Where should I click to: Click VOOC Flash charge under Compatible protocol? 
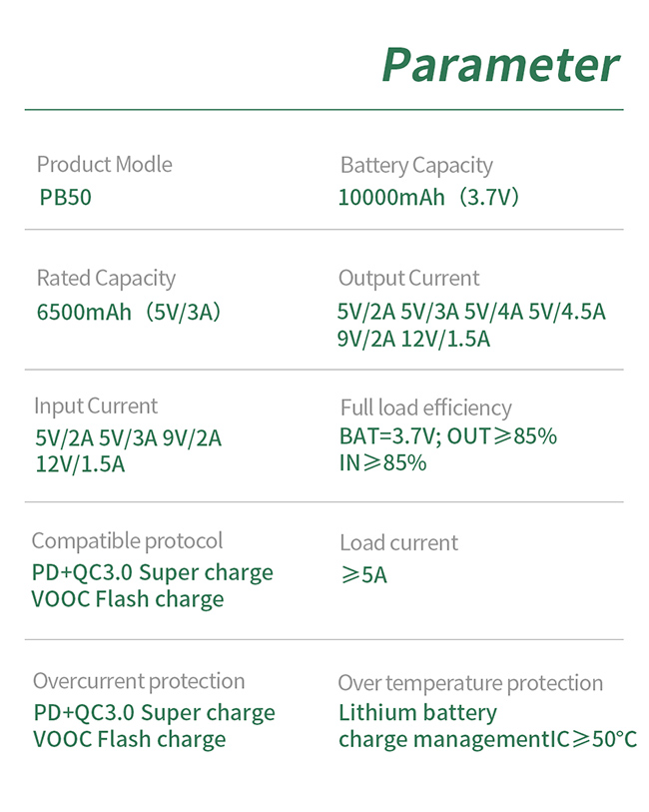128,599
